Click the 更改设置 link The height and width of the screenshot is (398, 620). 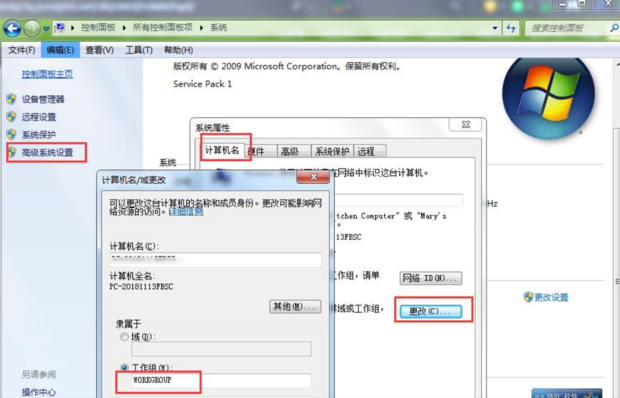click(551, 297)
